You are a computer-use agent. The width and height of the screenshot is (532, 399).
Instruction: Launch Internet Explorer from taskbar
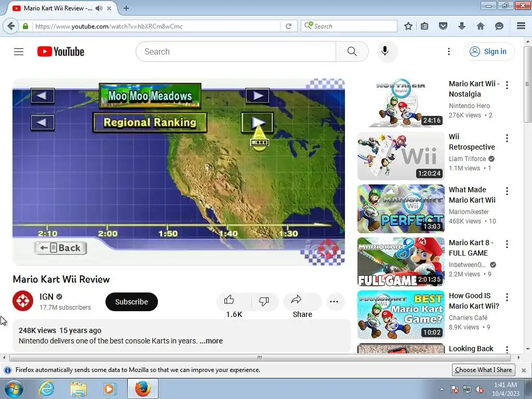tap(46, 389)
